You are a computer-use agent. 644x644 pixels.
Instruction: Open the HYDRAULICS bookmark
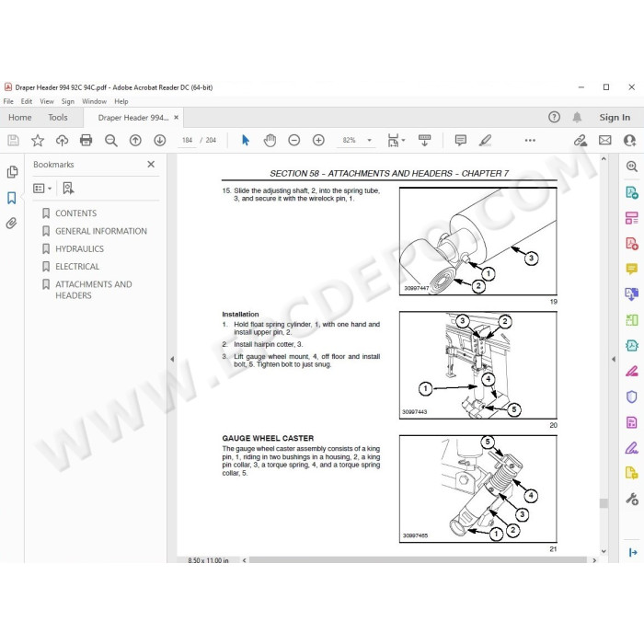pos(79,249)
